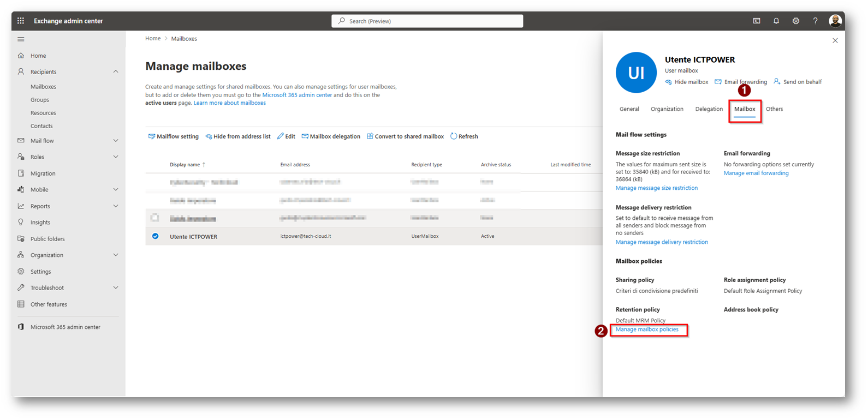Open the help question mark icon
This screenshot has height=420, width=868.
(x=816, y=21)
